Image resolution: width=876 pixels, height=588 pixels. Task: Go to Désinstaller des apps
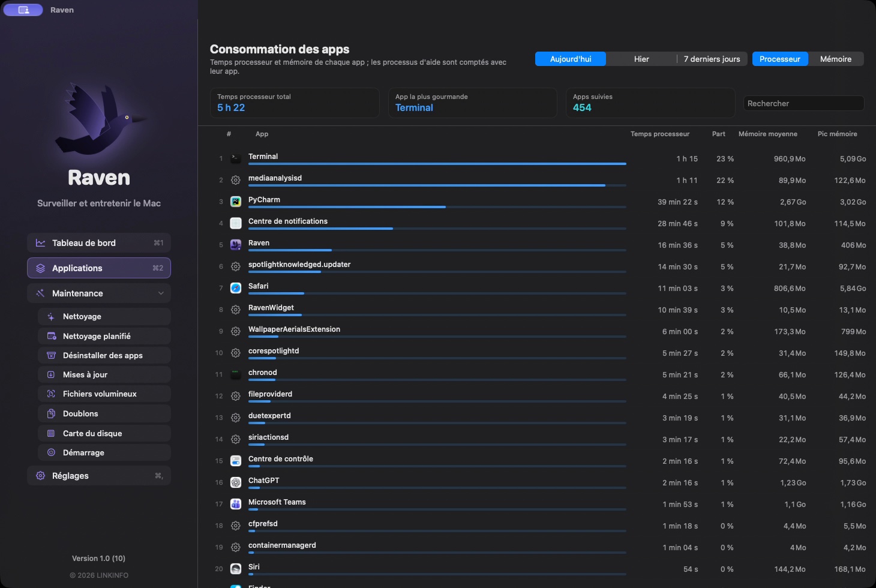click(x=104, y=355)
